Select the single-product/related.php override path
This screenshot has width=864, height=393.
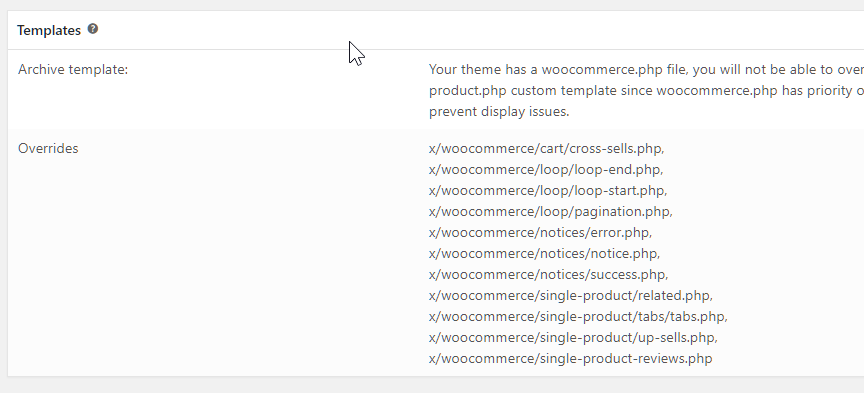tap(571, 295)
